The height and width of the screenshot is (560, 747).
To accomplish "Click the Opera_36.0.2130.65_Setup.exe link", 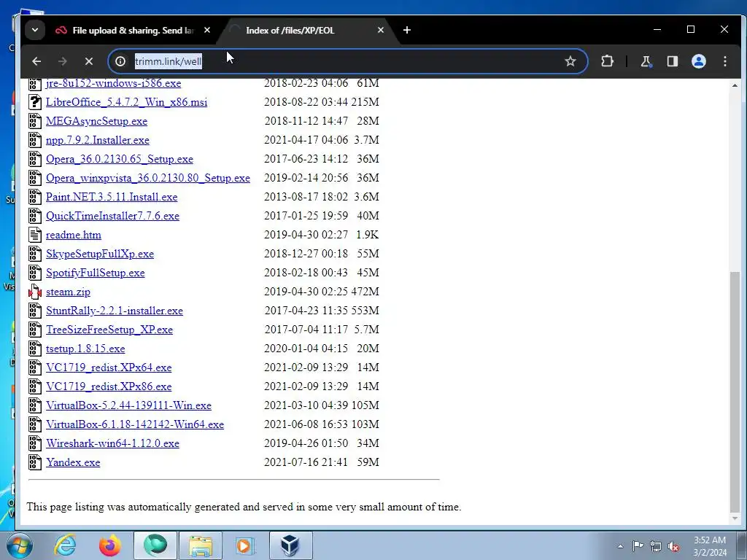I will 120,159.
